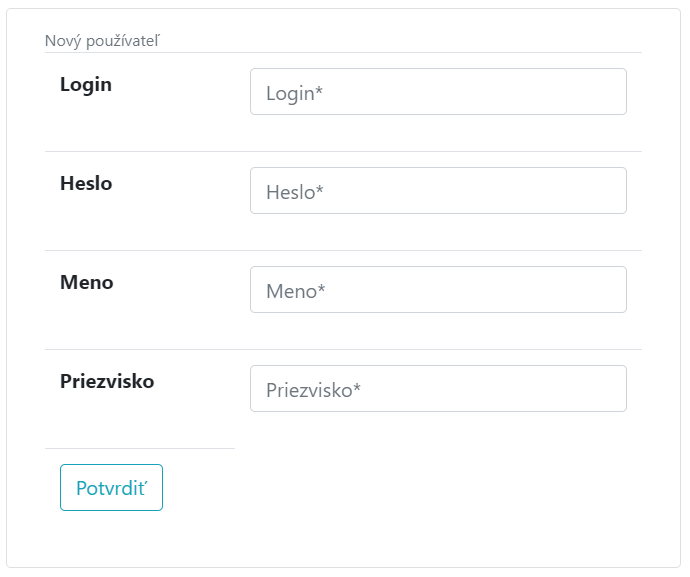Click the Meno* placeholder text
The height and width of the screenshot is (577, 690).
click(x=296, y=291)
